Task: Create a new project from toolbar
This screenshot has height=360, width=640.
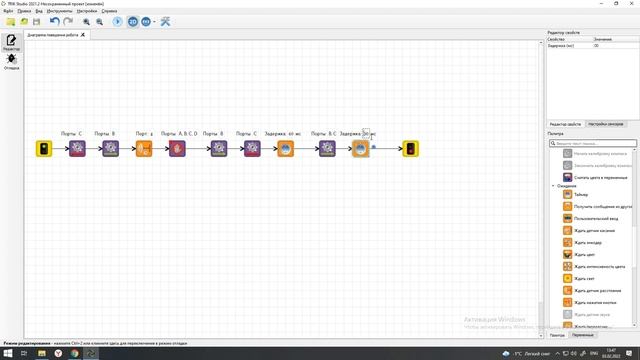Action: tap(11, 22)
